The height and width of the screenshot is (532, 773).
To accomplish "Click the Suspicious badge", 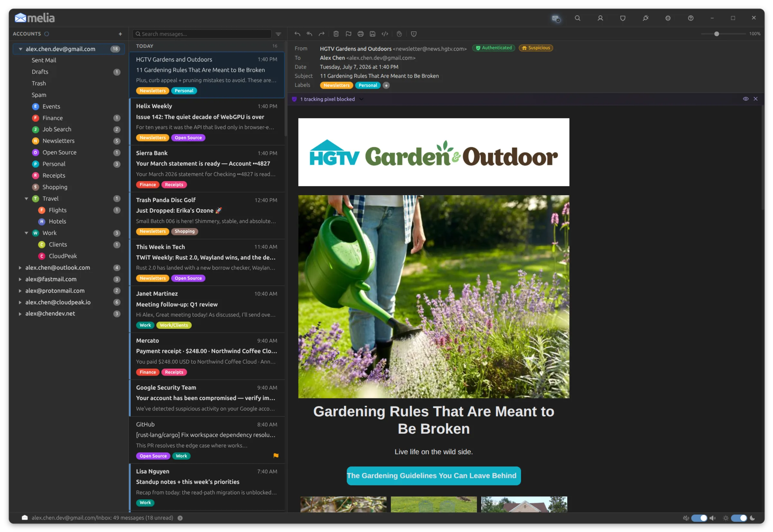I will (536, 48).
